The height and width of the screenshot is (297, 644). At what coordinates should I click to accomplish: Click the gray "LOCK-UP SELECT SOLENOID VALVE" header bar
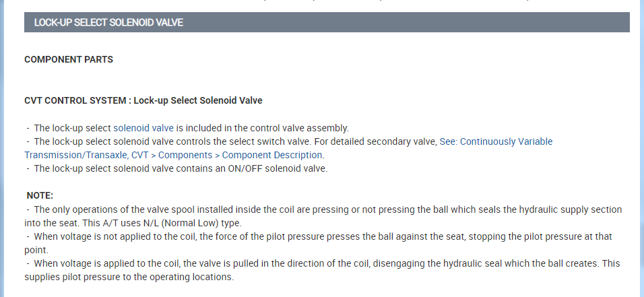click(327, 22)
